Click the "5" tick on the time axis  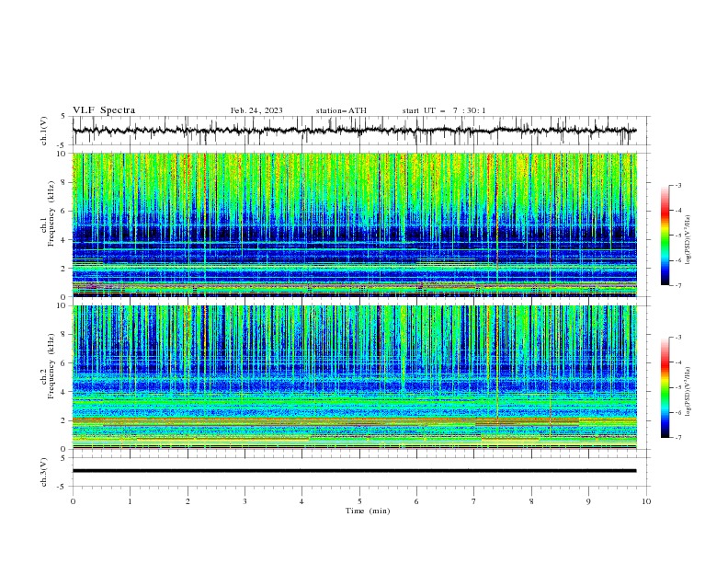click(359, 501)
